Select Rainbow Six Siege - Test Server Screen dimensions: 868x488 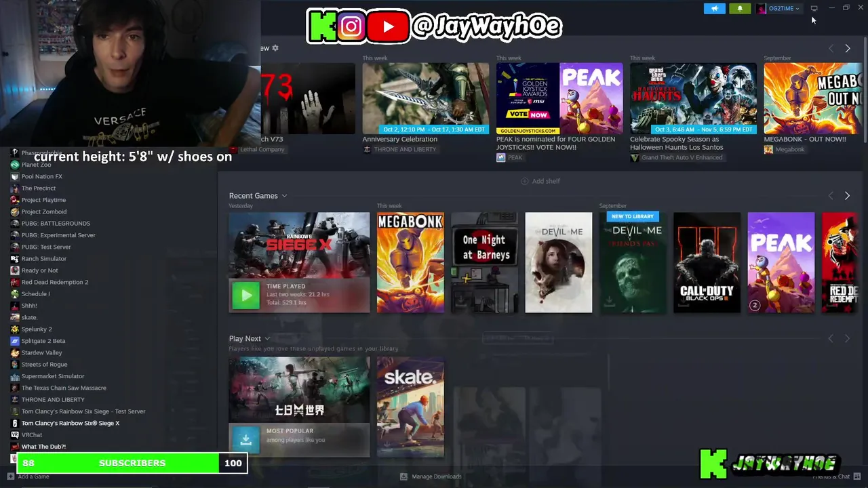tap(83, 411)
